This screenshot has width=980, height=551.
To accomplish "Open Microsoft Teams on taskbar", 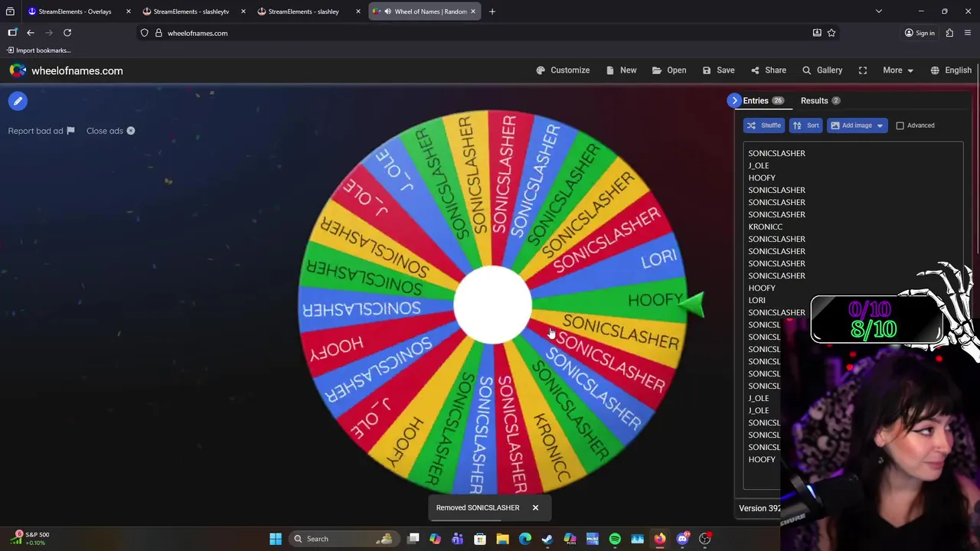I will click(x=458, y=539).
